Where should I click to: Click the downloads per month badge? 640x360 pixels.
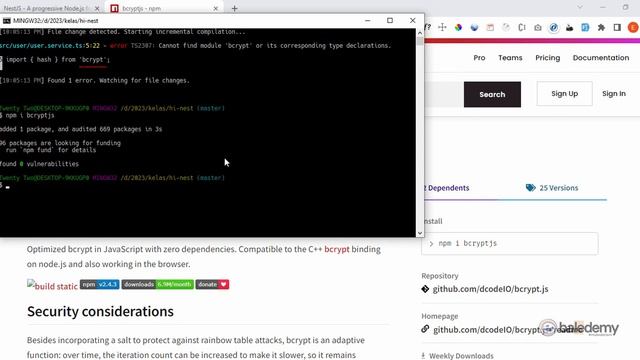pyautogui.click(x=158, y=284)
